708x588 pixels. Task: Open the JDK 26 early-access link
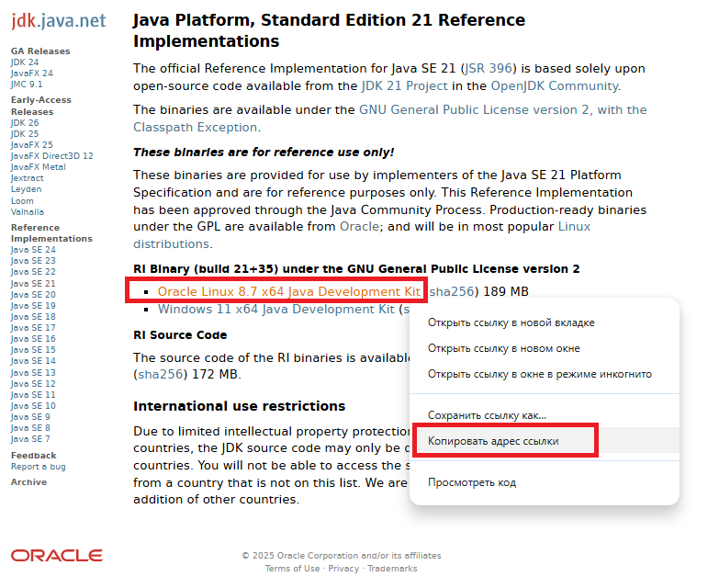point(25,123)
